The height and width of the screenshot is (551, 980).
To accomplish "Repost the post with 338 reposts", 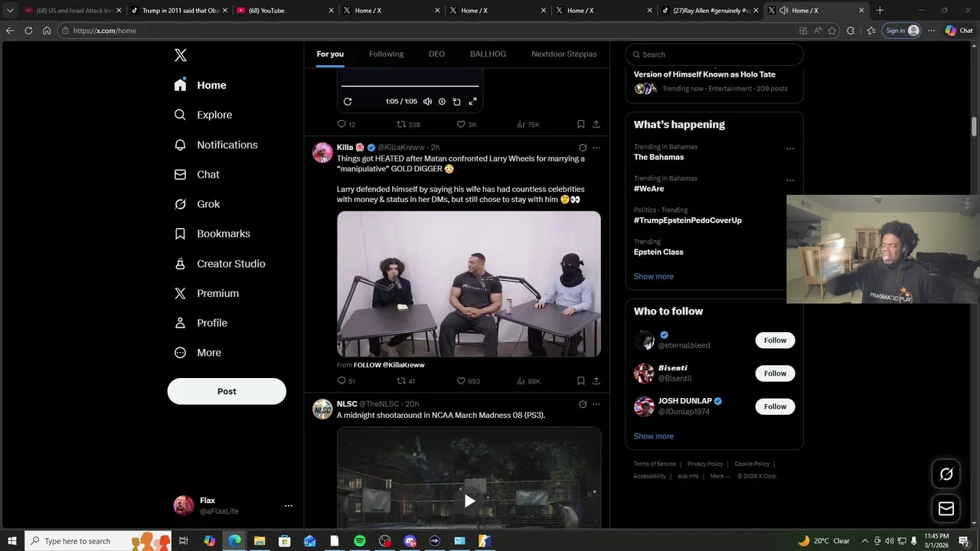I will click(x=408, y=124).
